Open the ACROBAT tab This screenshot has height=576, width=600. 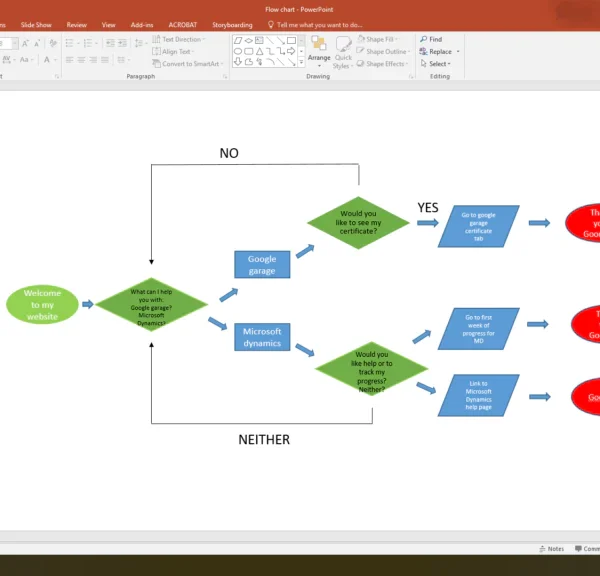pos(183,25)
